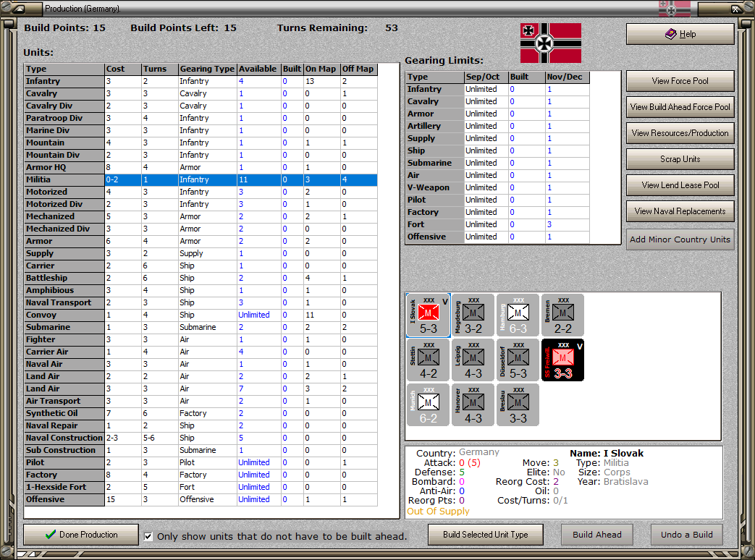Select the Sub Construction row
Viewport: 755px width, 560px height.
click(201, 450)
